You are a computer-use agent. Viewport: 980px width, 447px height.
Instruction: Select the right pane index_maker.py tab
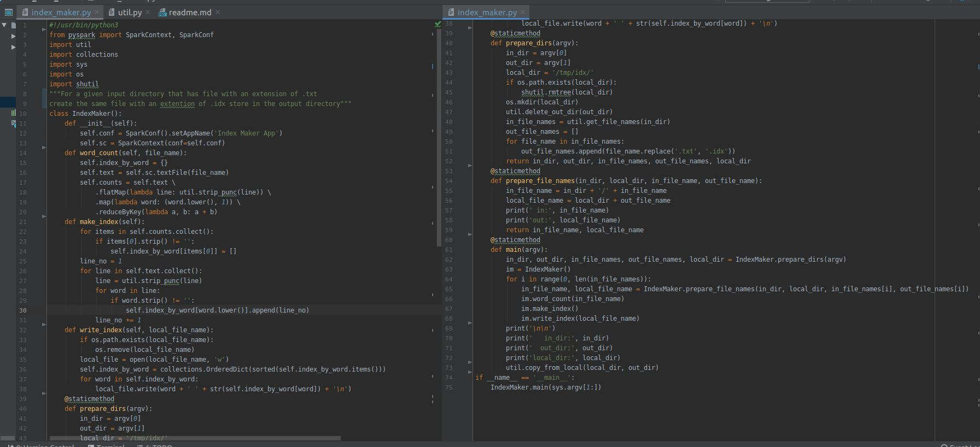click(x=487, y=12)
